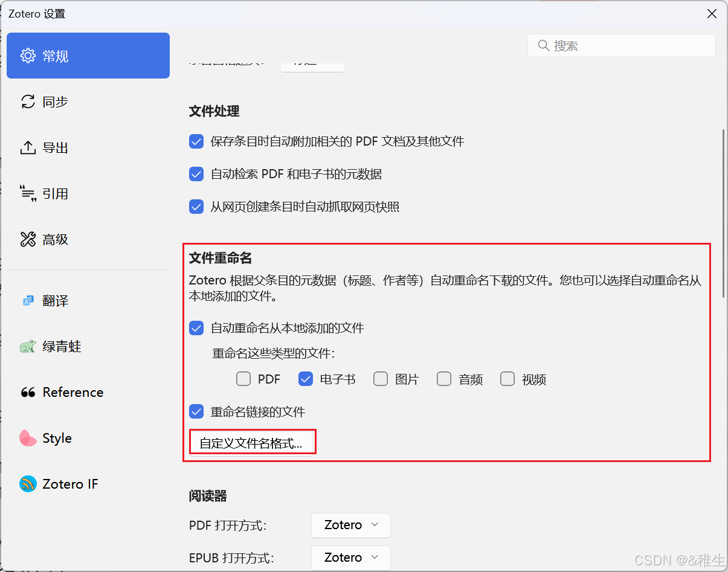Open the 常规 settings pane
Image resolution: width=728 pixels, height=572 pixels.
tap(88, 56)
